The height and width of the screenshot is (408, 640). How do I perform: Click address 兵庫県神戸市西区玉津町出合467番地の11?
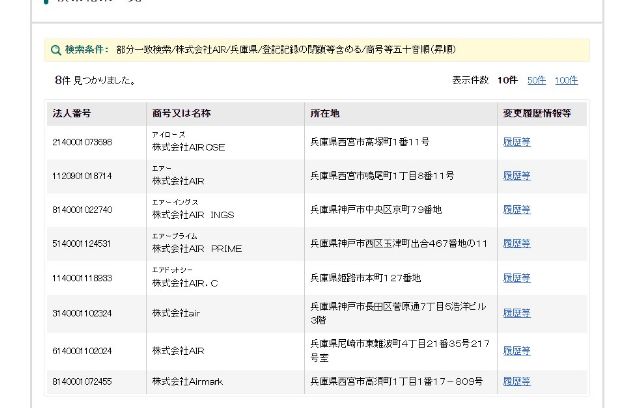pyautogui.click(x=399, y=244)
